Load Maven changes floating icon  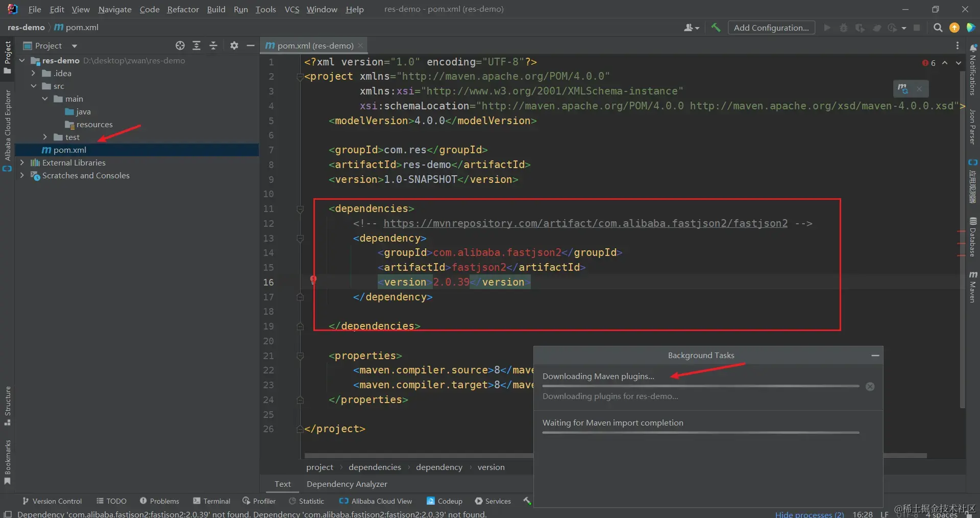click(903, 88)
